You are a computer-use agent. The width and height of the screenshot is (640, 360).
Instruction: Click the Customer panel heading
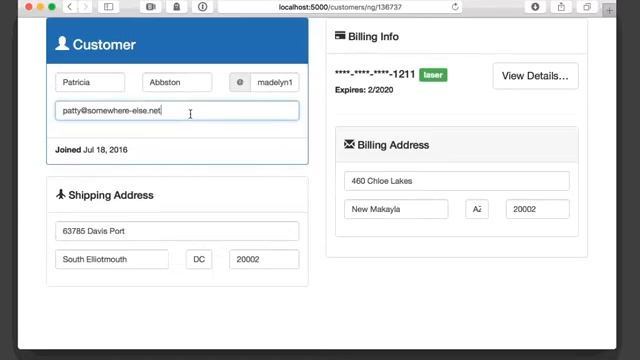coord(104,44)
